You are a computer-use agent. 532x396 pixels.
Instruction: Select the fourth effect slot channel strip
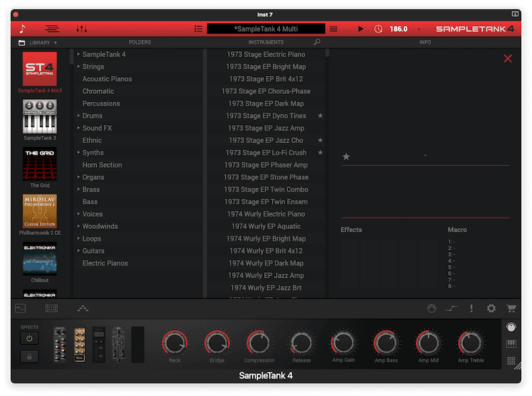[x=118, y=344]
